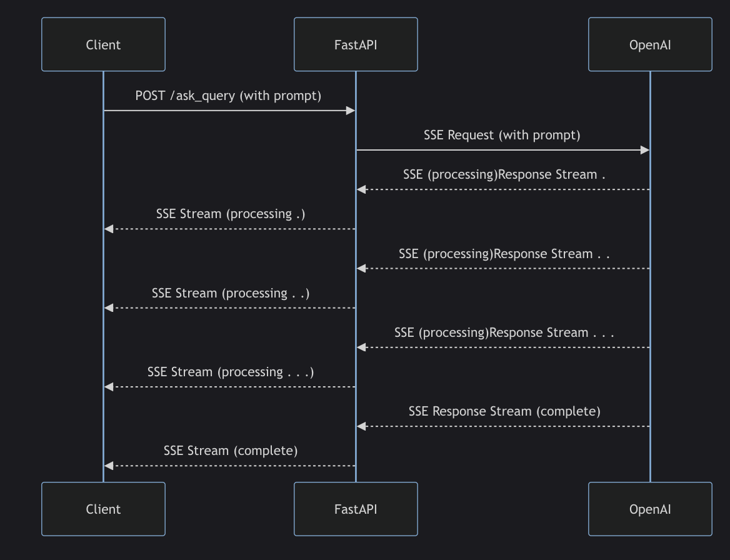Select the top OpenAI participant box
730x560 pixels.
650,44
